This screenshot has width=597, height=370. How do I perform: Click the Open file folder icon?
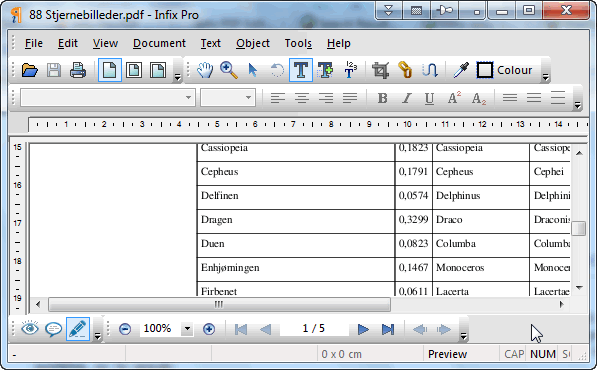[30, 70]
